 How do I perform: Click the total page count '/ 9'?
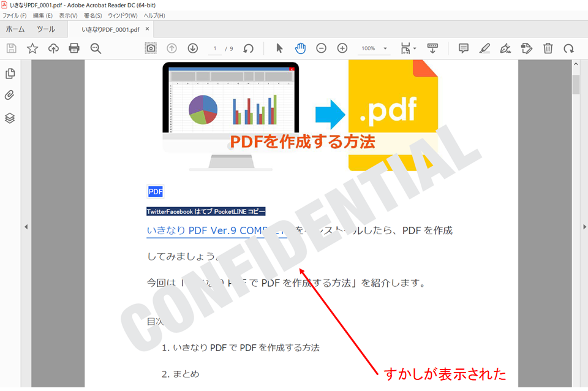(229, 48)
